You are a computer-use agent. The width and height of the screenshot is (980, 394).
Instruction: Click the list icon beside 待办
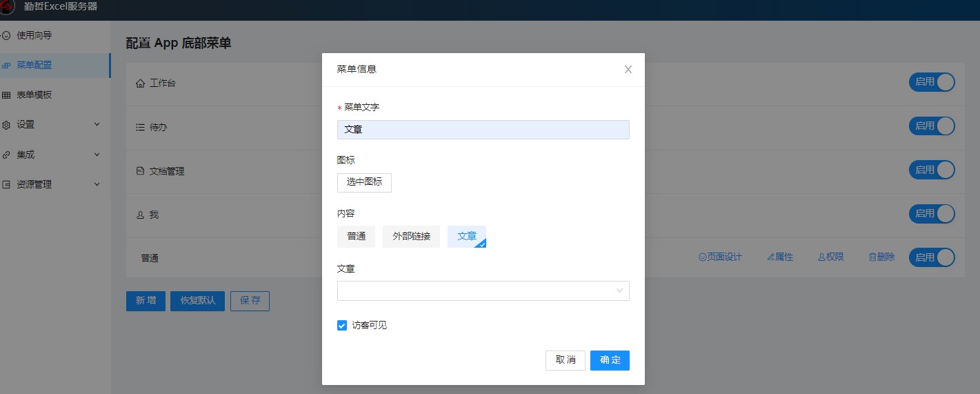pyautogui.click(x=141, y=128)
